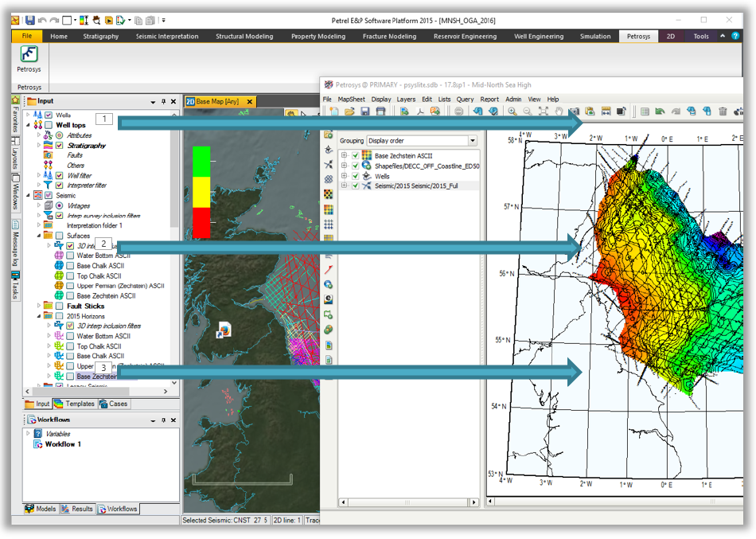Expand Variables in the Workflows pane
This screenshot has height=539, width=756.
28,433
